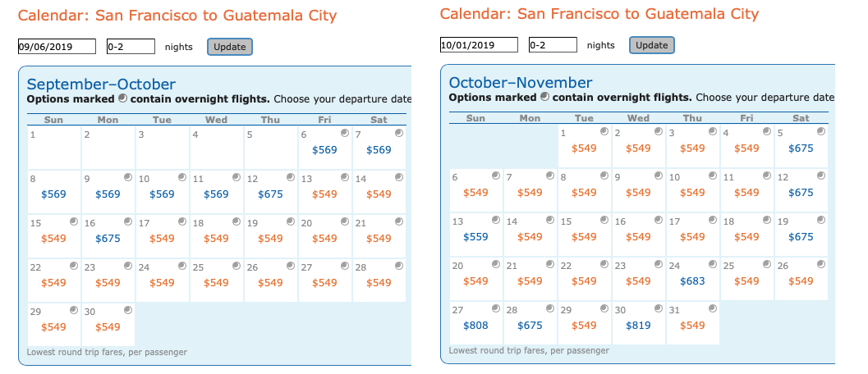
Task: Pick the $683 fare on October 24
Action: click(x=692, y=280)
